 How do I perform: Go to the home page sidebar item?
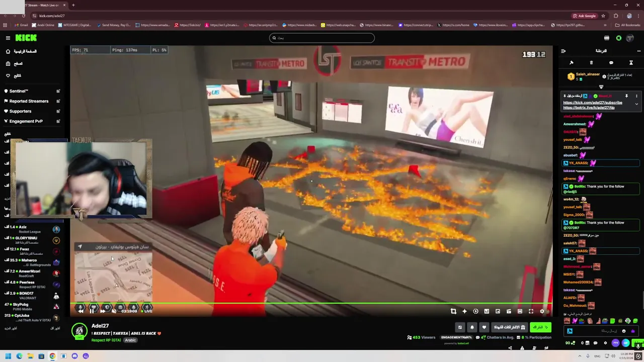[x=21, y=51]
